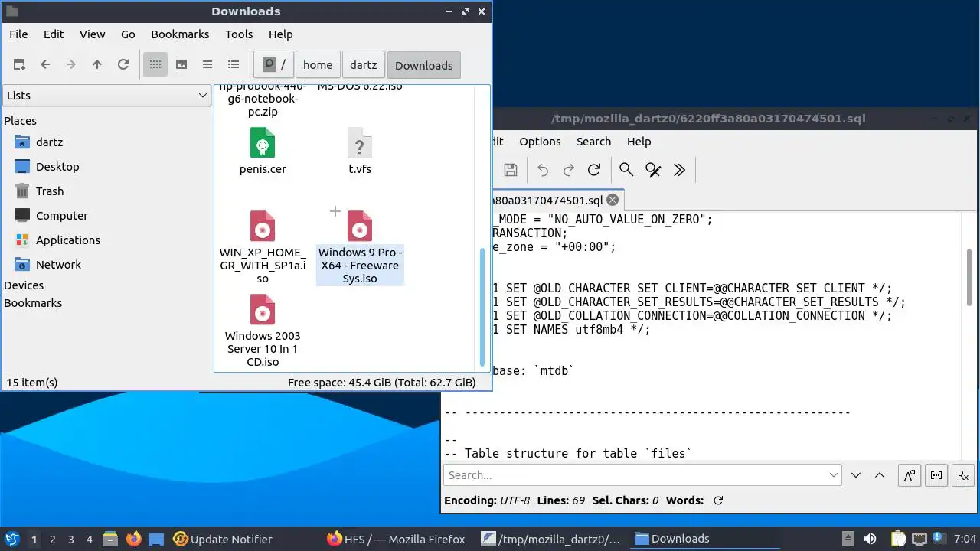Go back in file manager history
This screenshot has height=551, width=980.
45,65
